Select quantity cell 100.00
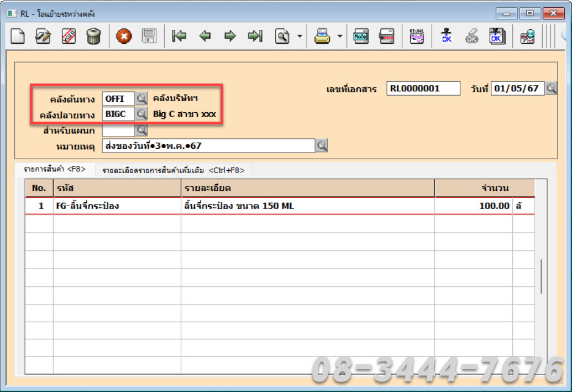Viewport: 572px width, 392px height. tap(474, 206)
